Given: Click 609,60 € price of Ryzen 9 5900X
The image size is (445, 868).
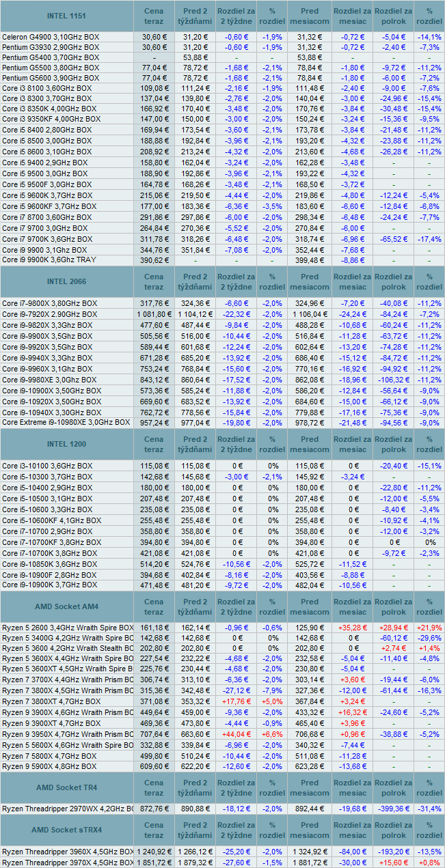Looking at the screenshot, I should tap(154, 767).
